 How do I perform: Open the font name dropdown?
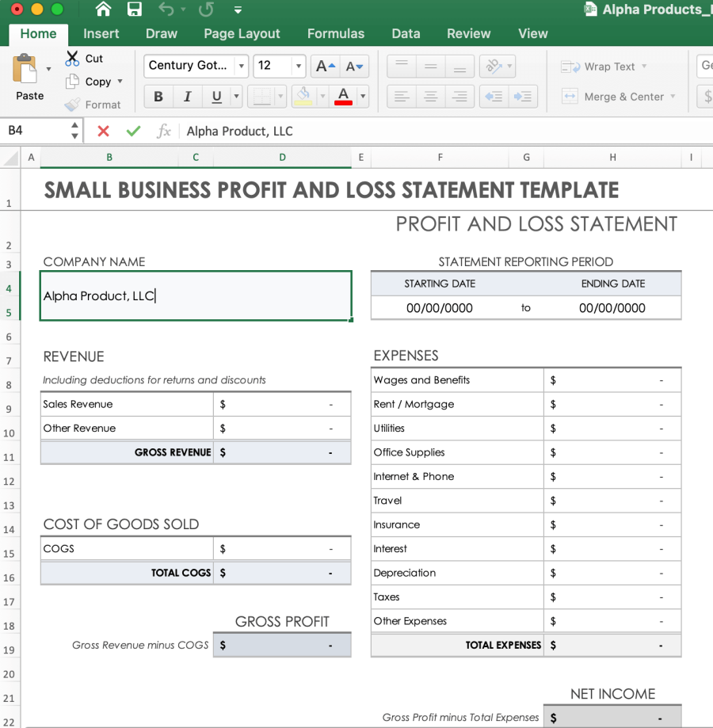pos(242,66)
